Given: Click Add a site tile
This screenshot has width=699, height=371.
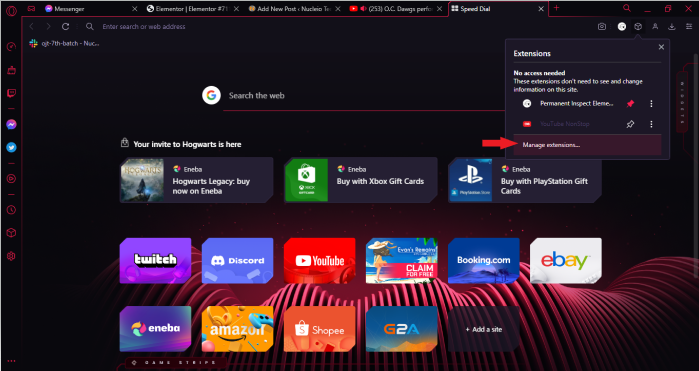Looking at the screenshot, I should (x=484, y=329).
